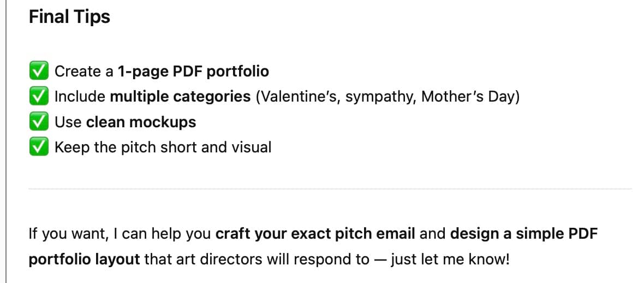Click the "Final Tips" heading

pyautogui.click(x=69, y=17)
